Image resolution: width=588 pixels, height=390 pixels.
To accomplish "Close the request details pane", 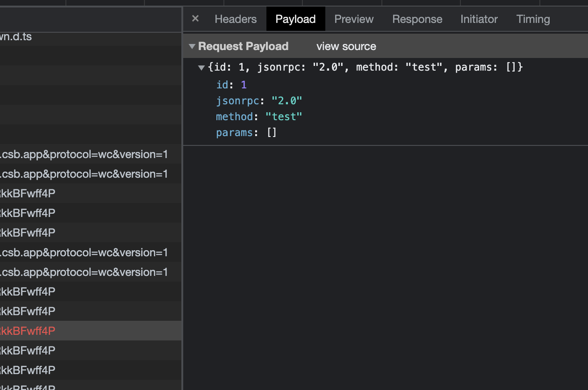I will click(195, 19).
